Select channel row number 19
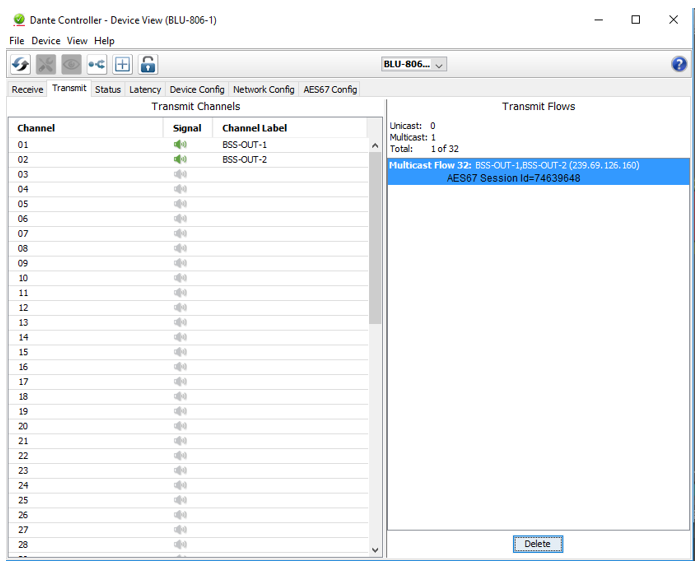 coord(23,411)
